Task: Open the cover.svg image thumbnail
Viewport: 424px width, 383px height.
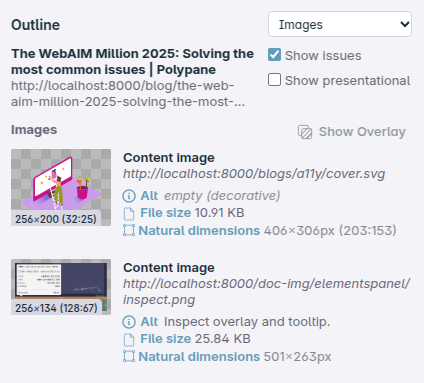Action: tap(61, 187)
